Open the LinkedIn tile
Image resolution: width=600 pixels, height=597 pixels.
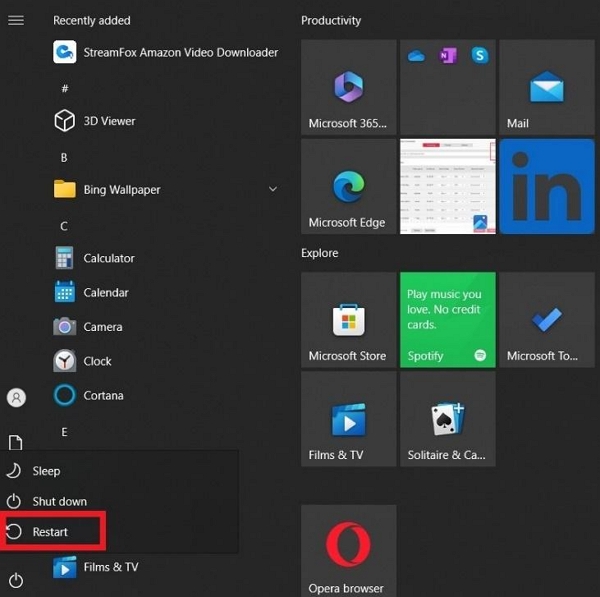547,186
